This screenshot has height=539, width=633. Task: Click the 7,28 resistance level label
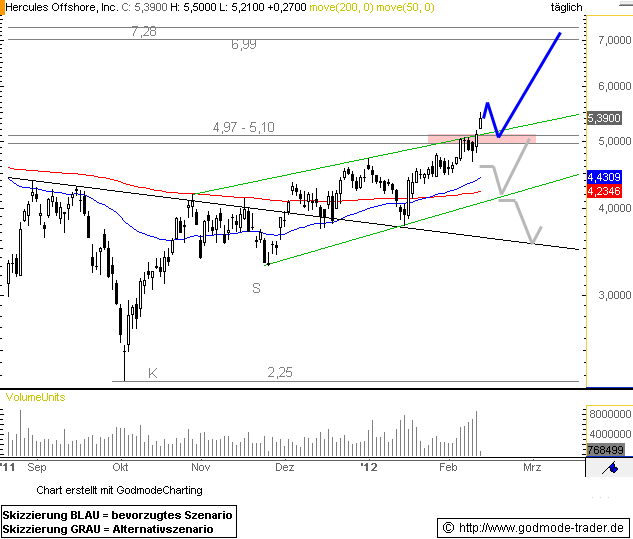144,31
